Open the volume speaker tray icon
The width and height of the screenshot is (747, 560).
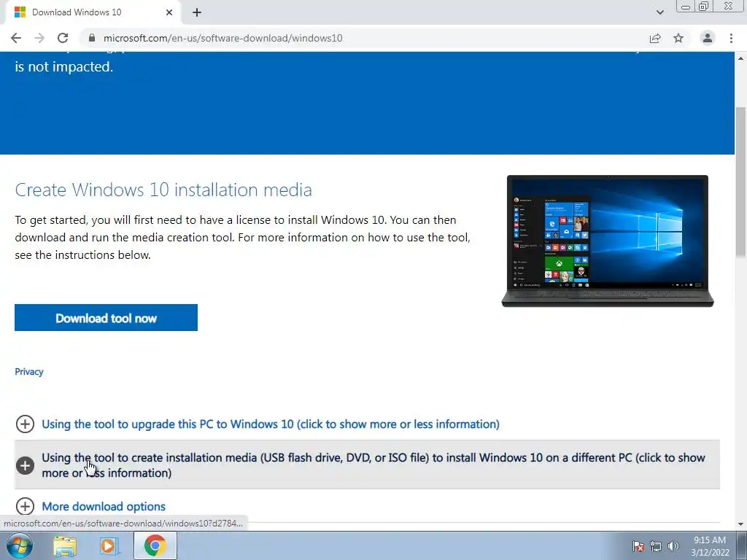673,546
